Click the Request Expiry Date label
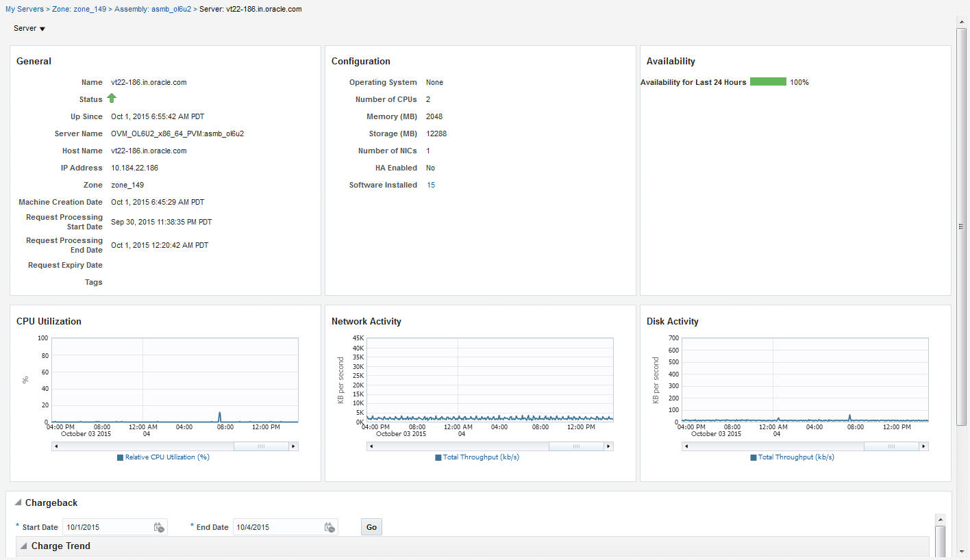Viewport: 970px width, 560px height. pos(65,265)
